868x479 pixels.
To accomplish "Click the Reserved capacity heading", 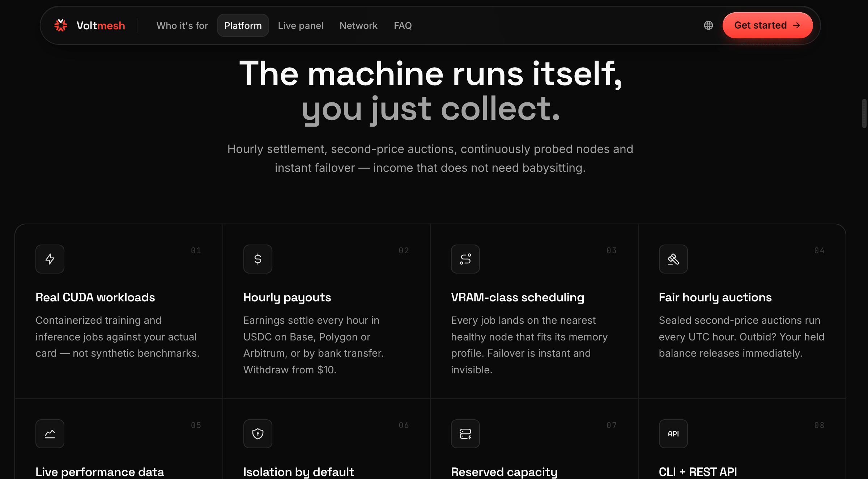I will point(504,472).
